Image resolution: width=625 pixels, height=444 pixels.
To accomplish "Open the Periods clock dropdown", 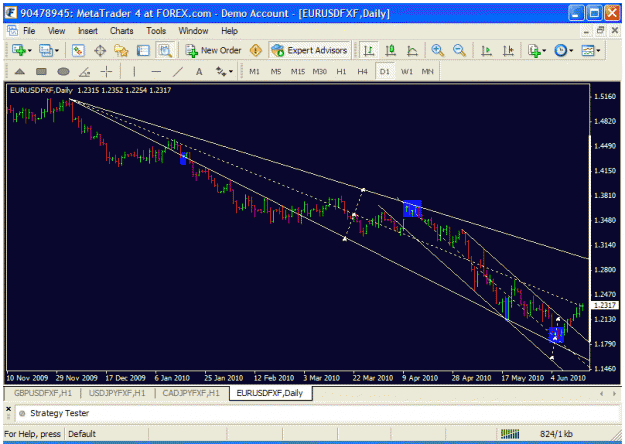I will tap(564, 51).
